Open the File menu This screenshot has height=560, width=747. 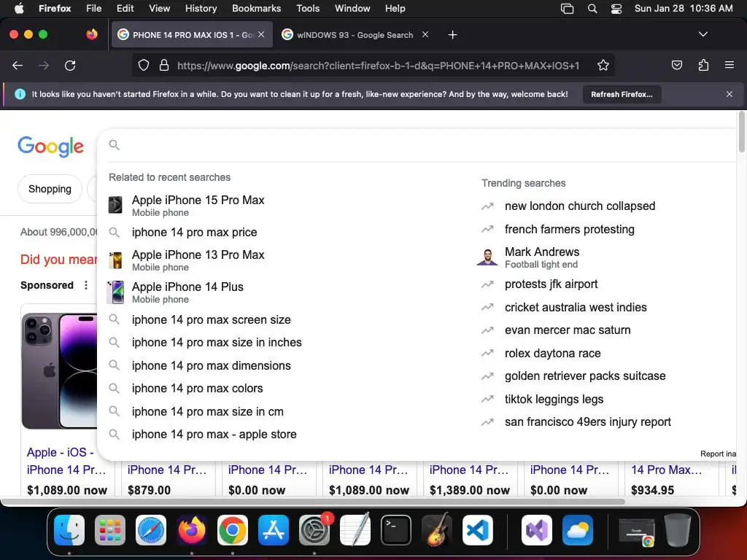(x=94, y=9)
